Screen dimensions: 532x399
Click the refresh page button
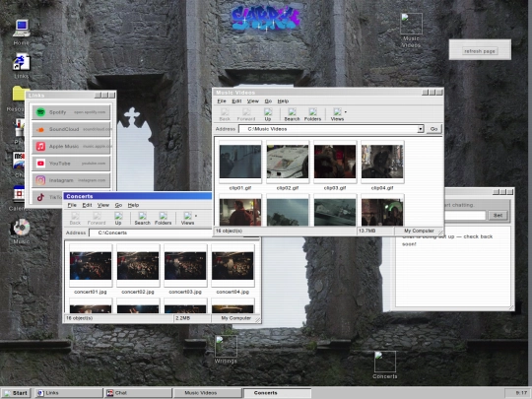pyautogui.click(x=480, y=51)
